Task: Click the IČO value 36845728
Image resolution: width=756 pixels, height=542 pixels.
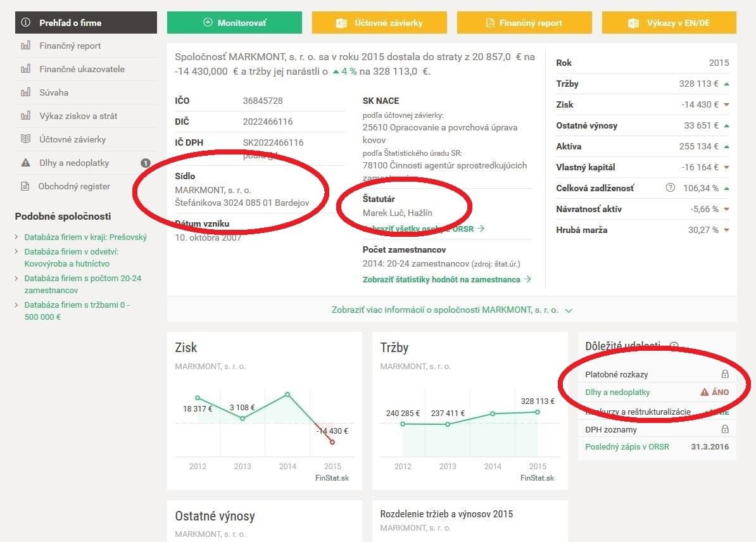Action: coord(263,101)
